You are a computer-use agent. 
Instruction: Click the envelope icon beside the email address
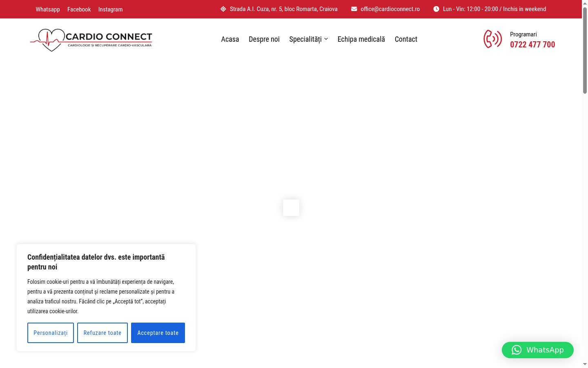point(354,9)
